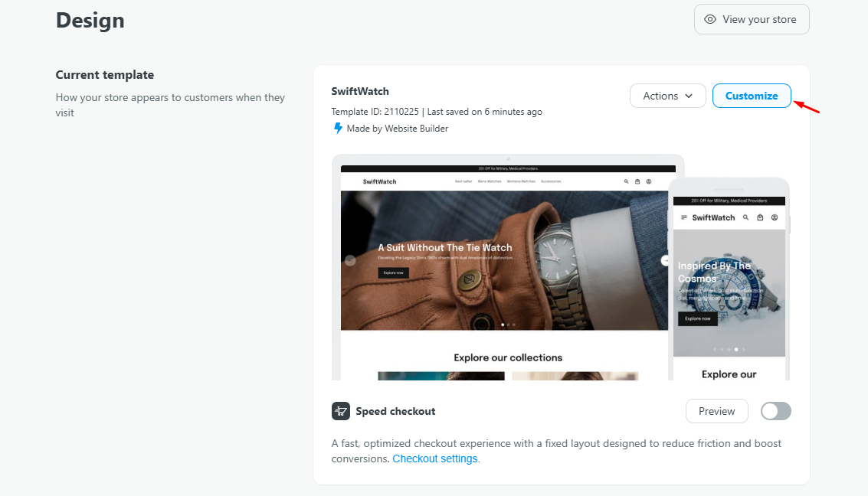This screenshot has height=496, width=868.
Task: Click Accessories in desktop preview menu
Action: (551, 181)
